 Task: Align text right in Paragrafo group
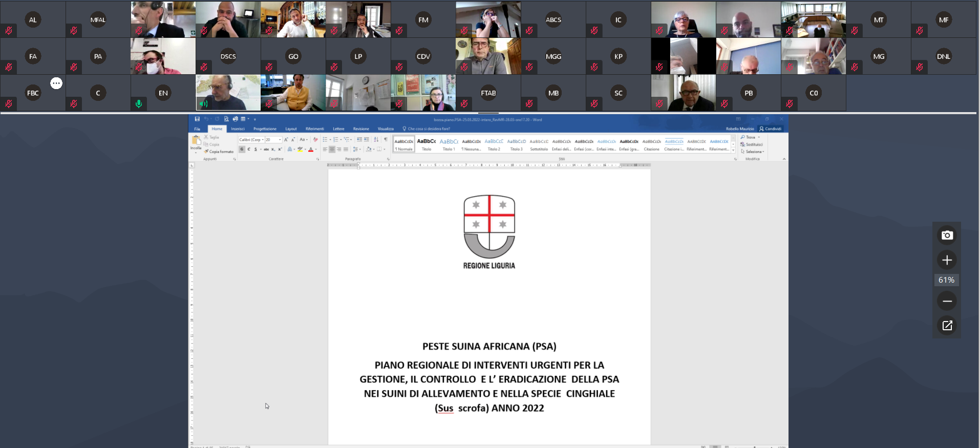[339, 149]
